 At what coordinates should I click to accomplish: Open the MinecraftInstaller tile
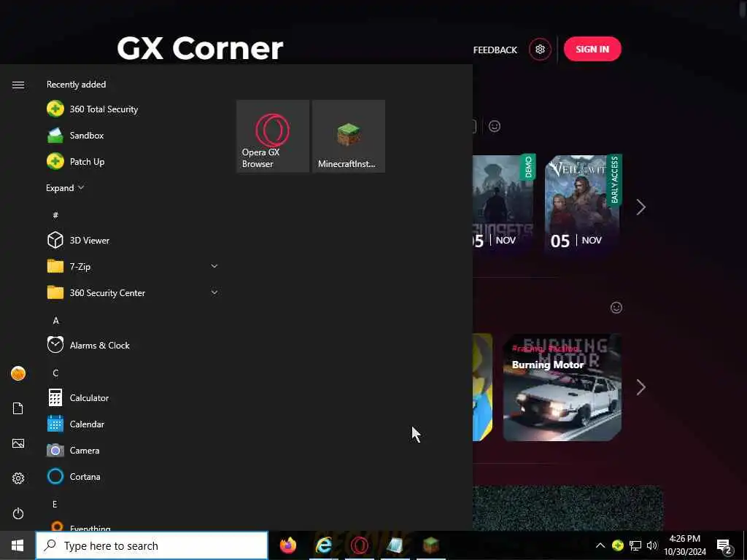click(x=349, y=136)
